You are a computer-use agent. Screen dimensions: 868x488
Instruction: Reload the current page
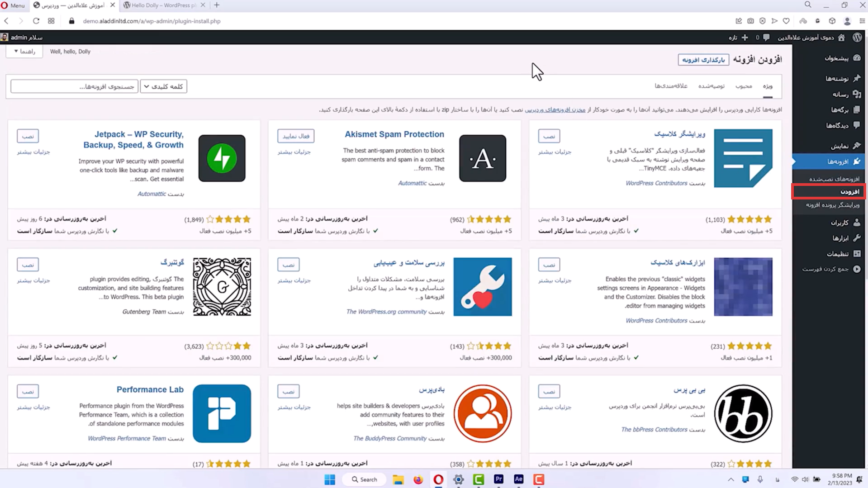pyautogui.click(x=36, y=21)
